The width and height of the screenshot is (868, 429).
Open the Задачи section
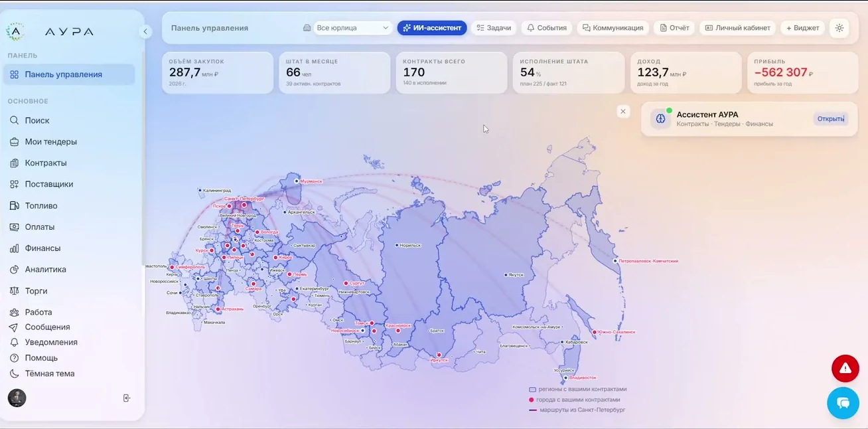[494, 28]
